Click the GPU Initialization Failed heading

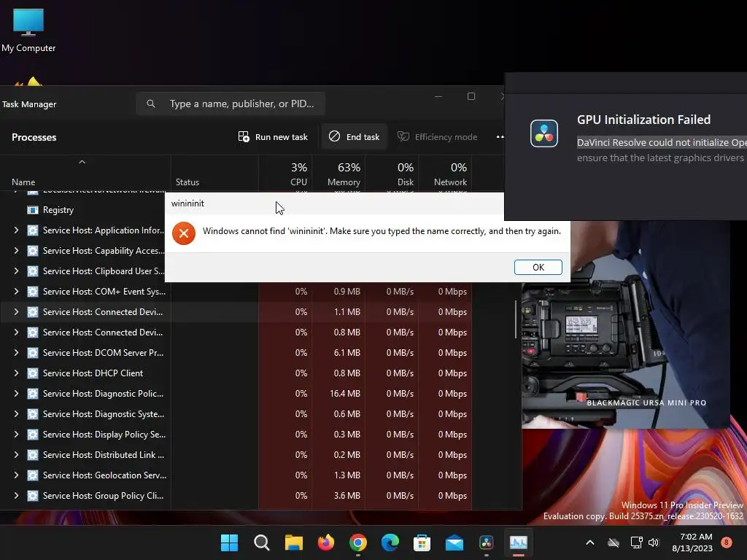click(643, 120)
